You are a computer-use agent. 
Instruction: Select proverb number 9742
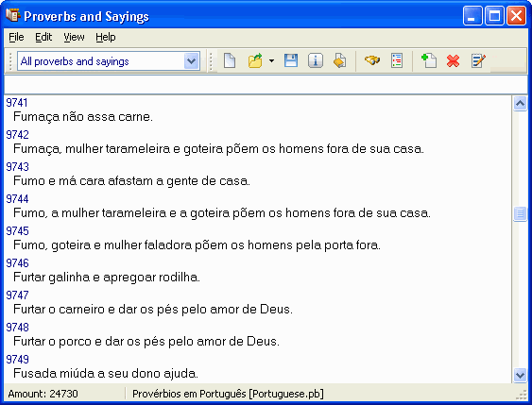click(x=18, y=135)
